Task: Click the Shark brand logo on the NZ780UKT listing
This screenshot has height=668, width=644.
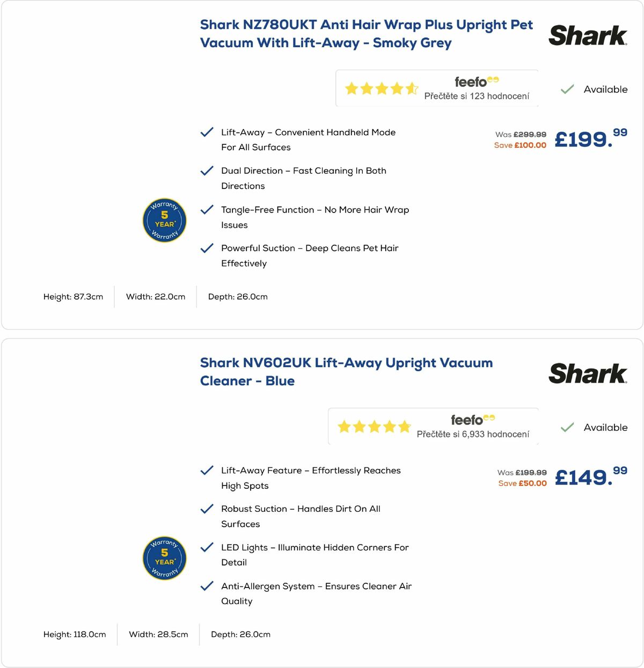Action: coord(588,35)
